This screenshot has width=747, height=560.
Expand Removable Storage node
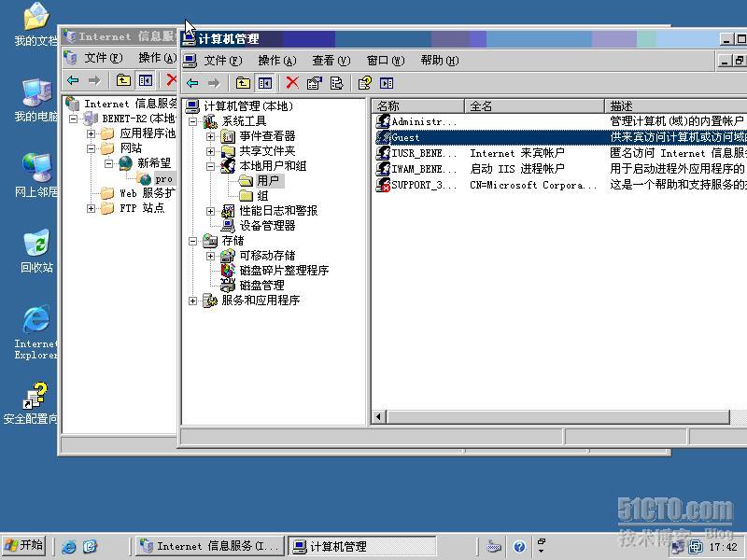pos(210,256)
